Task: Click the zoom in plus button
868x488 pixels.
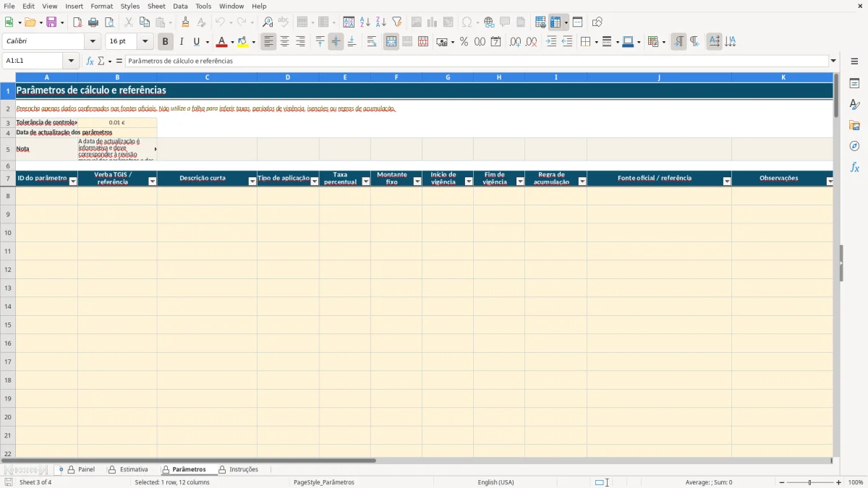Action: (839, 482)
